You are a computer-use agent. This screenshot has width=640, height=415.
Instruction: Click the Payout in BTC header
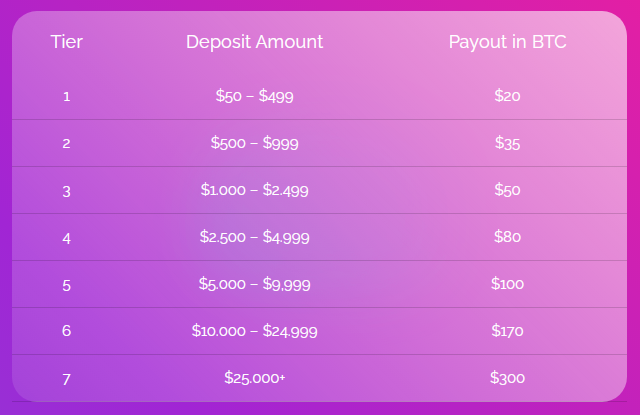point(507,42)
